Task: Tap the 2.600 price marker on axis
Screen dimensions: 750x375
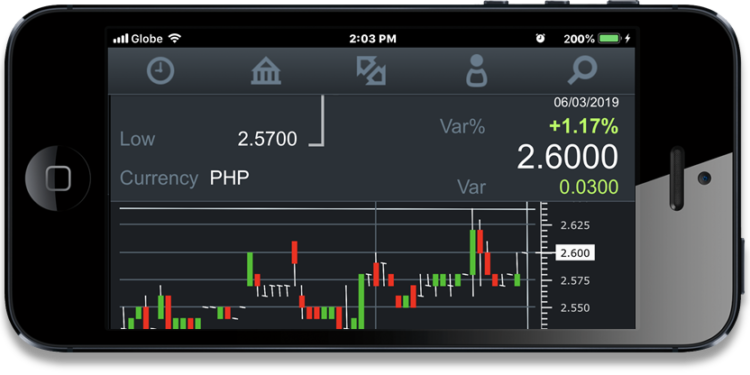Action: pyautogui.click(x=574, y=253)
